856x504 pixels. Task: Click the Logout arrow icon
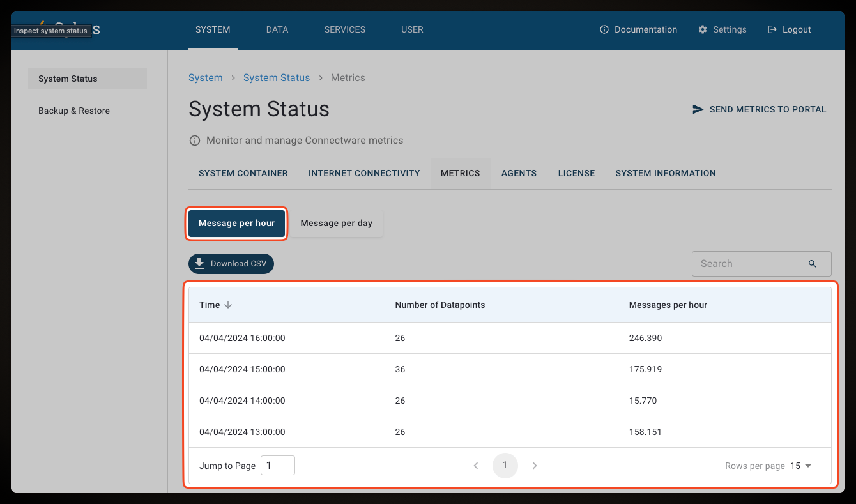point(772,29)
